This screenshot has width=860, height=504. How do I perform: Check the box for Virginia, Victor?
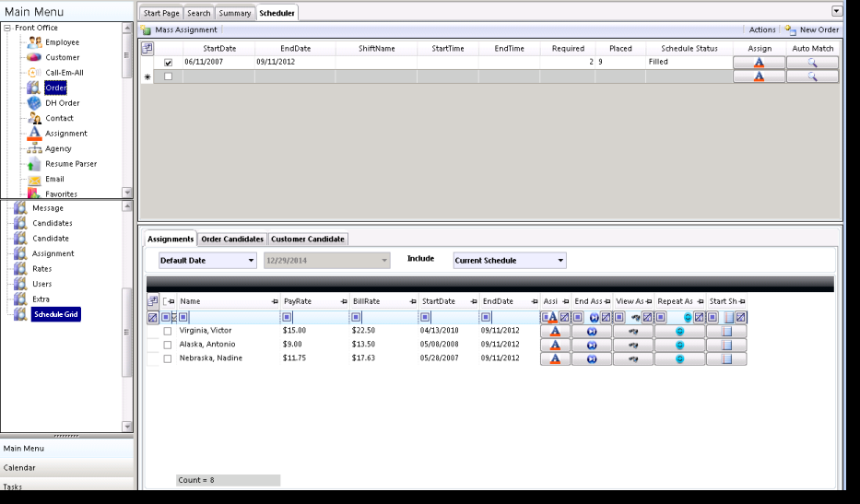(x=168, y=331)
